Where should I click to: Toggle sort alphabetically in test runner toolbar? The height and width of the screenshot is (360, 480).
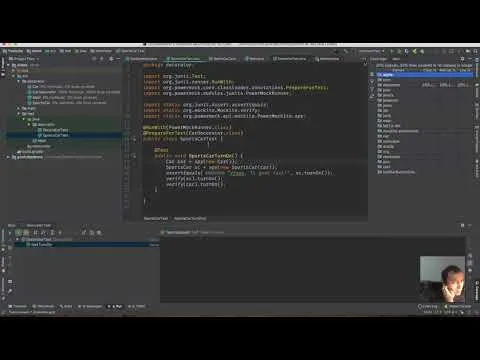click(x=36, y=232)
